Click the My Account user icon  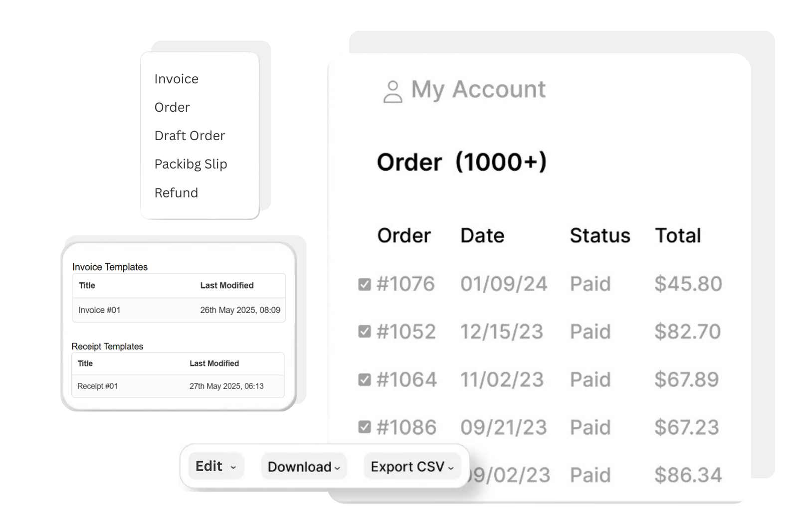tap(393, 92)
